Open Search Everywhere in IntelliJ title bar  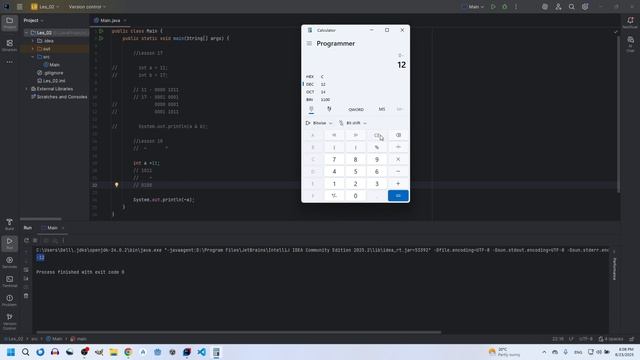click(571, 7)
